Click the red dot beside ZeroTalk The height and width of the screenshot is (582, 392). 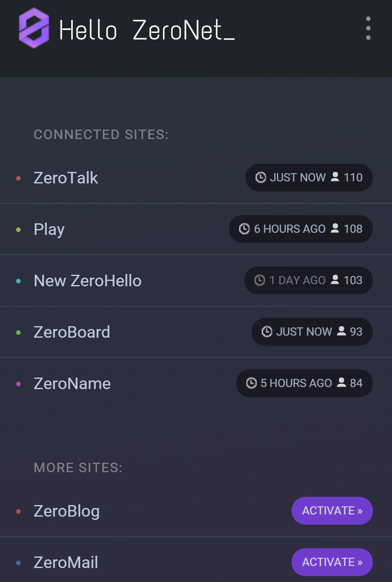tap(19, 179)
